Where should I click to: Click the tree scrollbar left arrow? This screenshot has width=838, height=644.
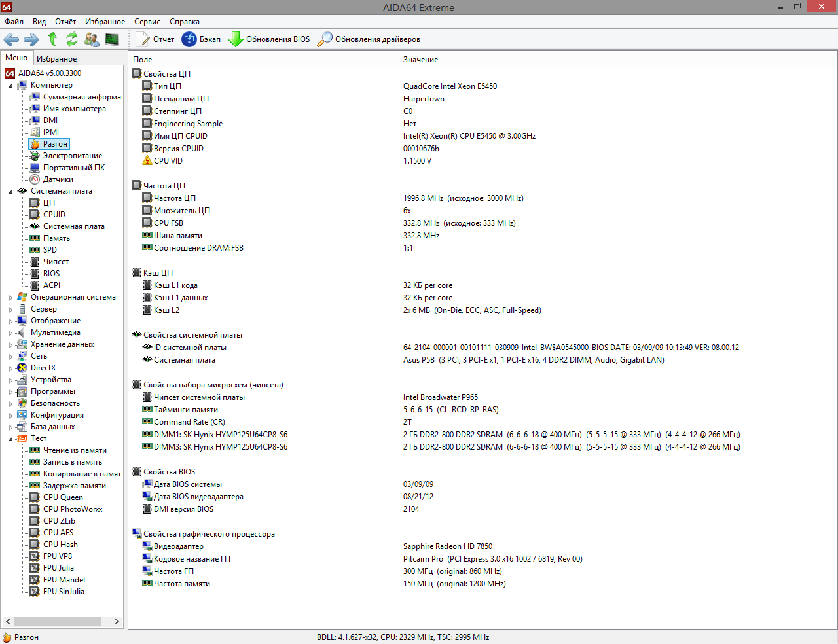[8, 622]
